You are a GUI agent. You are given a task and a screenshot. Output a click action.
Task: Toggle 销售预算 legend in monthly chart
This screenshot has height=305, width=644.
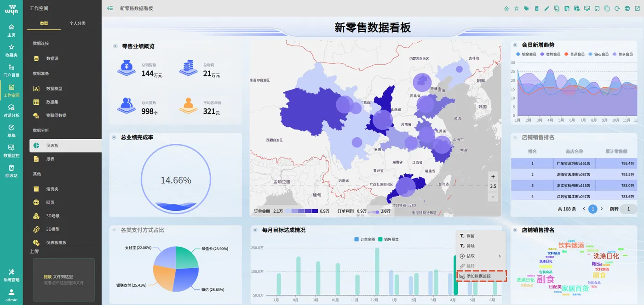(x=388, y=239)
